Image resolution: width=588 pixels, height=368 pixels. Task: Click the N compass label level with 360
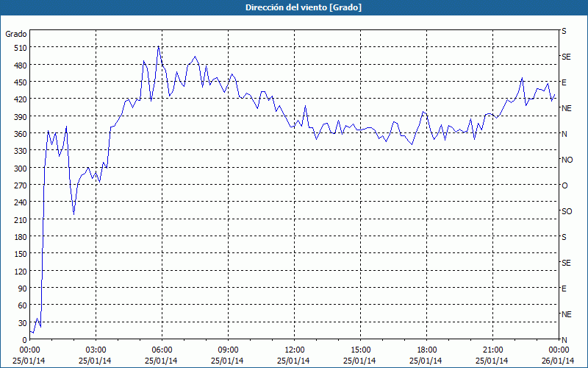click(564, 134)
